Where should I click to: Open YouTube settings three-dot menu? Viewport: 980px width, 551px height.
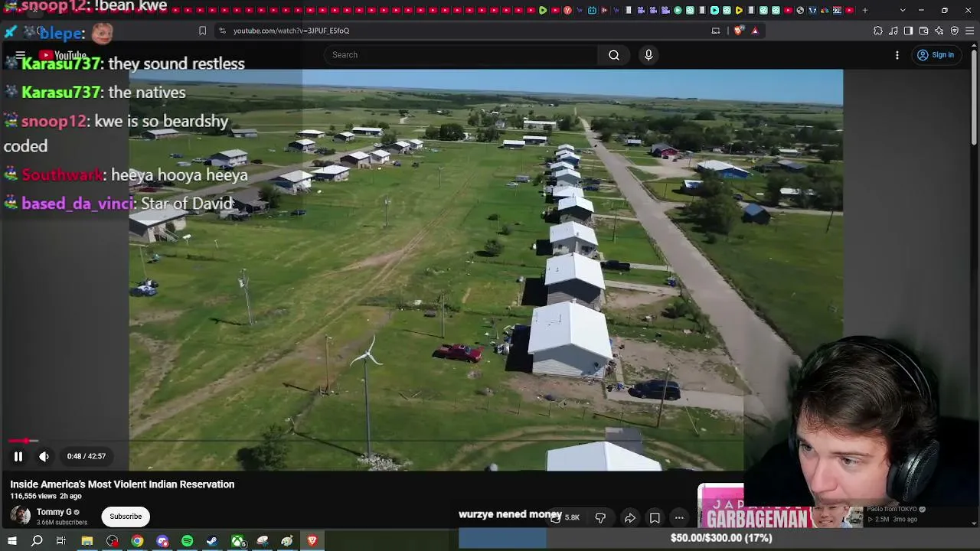pos(897,55)
